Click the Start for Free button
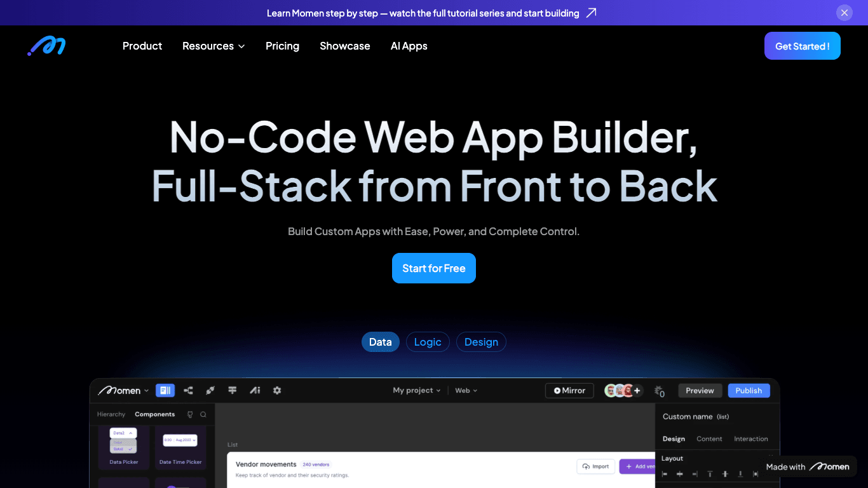868x488 pixels. [434, 268]
